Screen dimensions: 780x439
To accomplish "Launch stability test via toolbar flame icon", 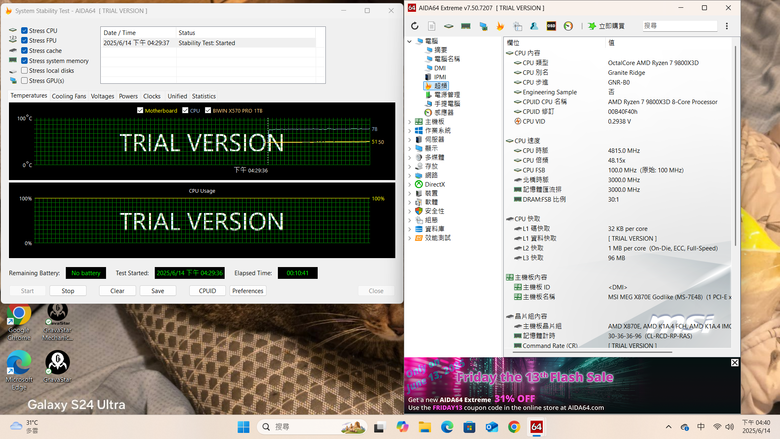I will (x=500, y=26).
